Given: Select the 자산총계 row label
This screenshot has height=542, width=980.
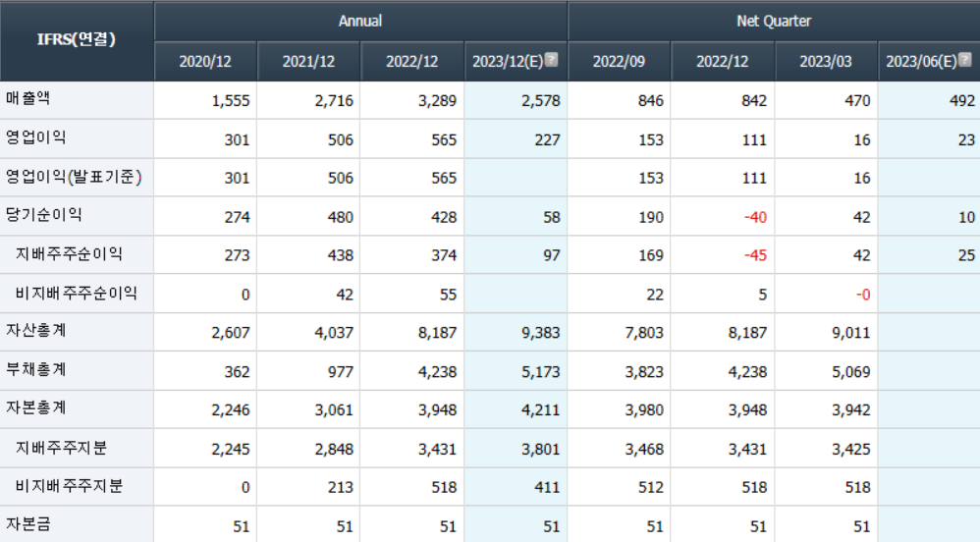Looking at the screenshot, I should tap(35, 331).
